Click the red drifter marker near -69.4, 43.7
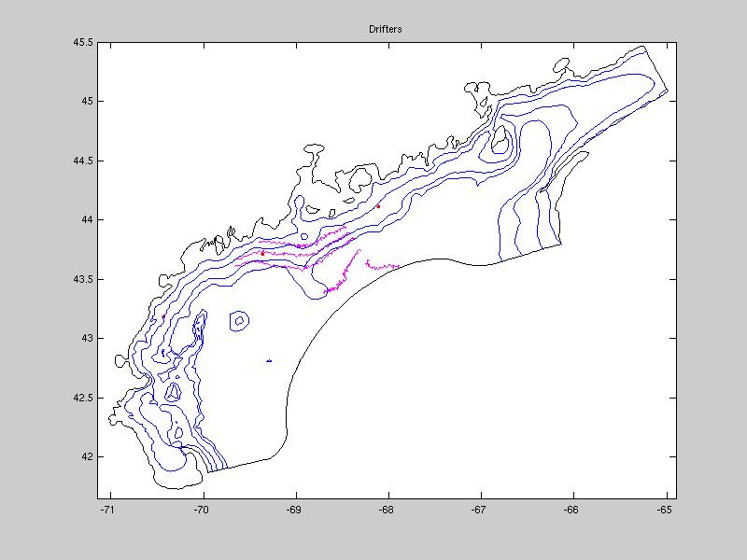The height and width of the screenshot is (560, 747). point(262,253)
